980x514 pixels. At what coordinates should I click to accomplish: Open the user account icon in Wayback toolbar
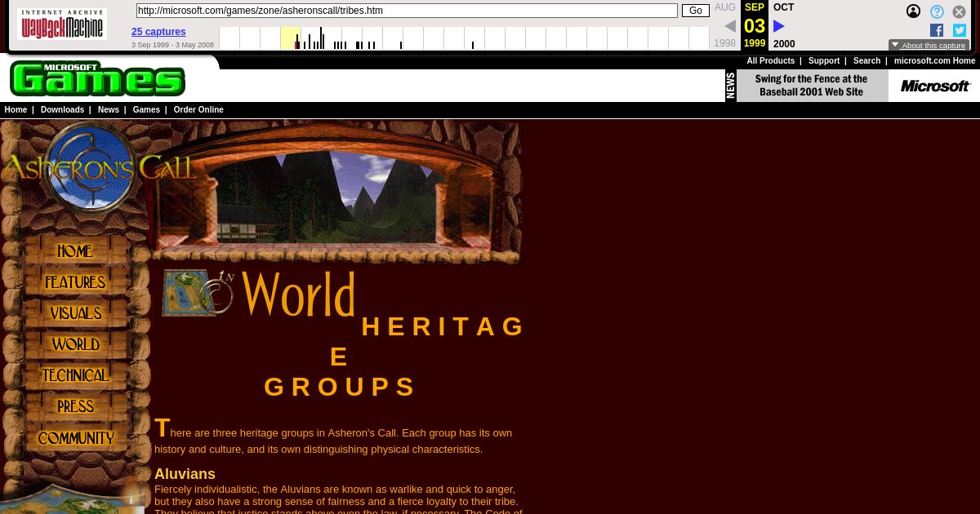(913, 11)
